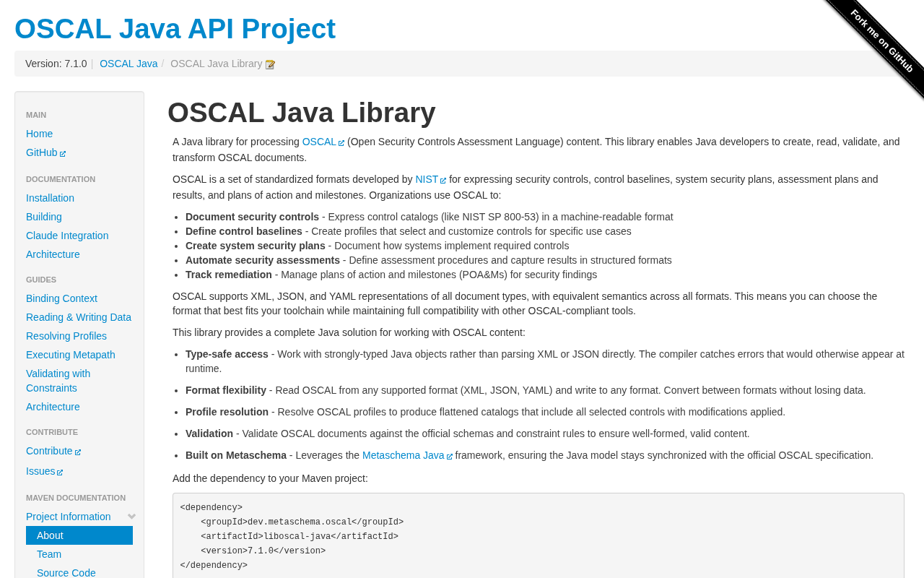Click the OSCAL Java API Project title
924x578 pixels.
pos(175,29)
